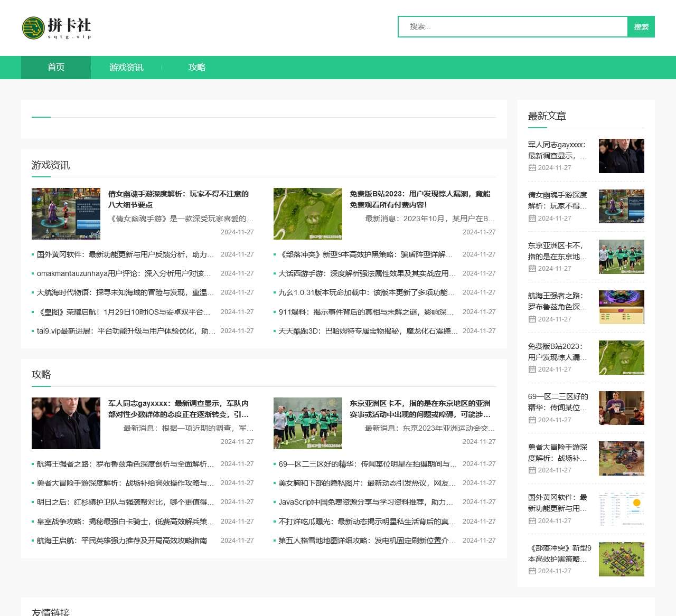Switch to the 游戏资讯 navigation tab
The width and height of the screenshot is (676, 616).
click(x=126, y=68)
